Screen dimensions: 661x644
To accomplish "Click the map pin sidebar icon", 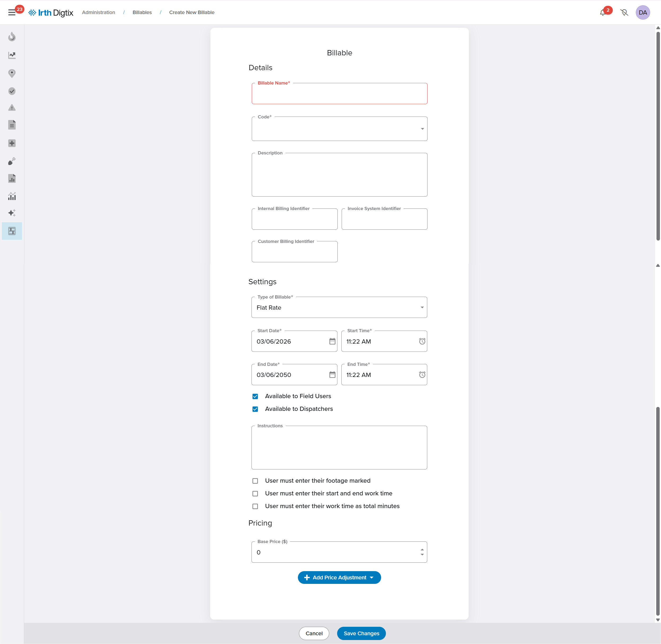I will point(12,73).
